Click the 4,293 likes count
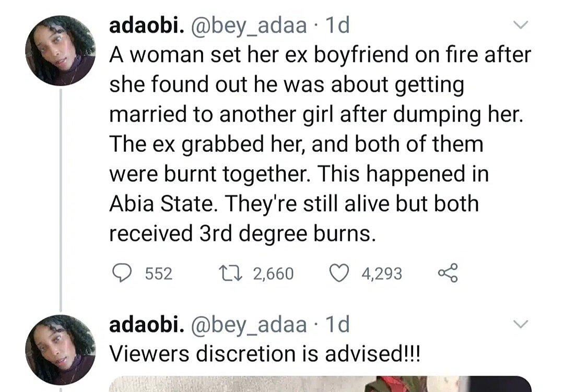Screen dimensions: 564x392 382,273
